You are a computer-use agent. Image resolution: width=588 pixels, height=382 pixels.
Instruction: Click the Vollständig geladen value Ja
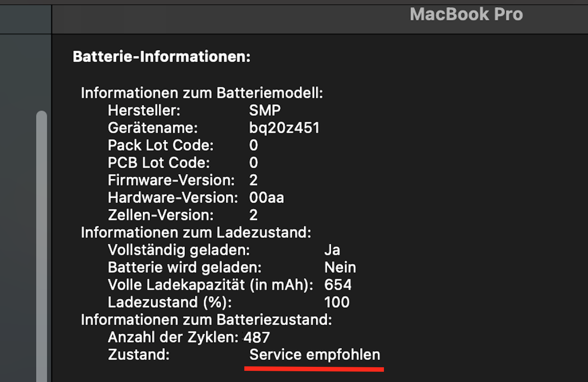click(x=332, y=250)
